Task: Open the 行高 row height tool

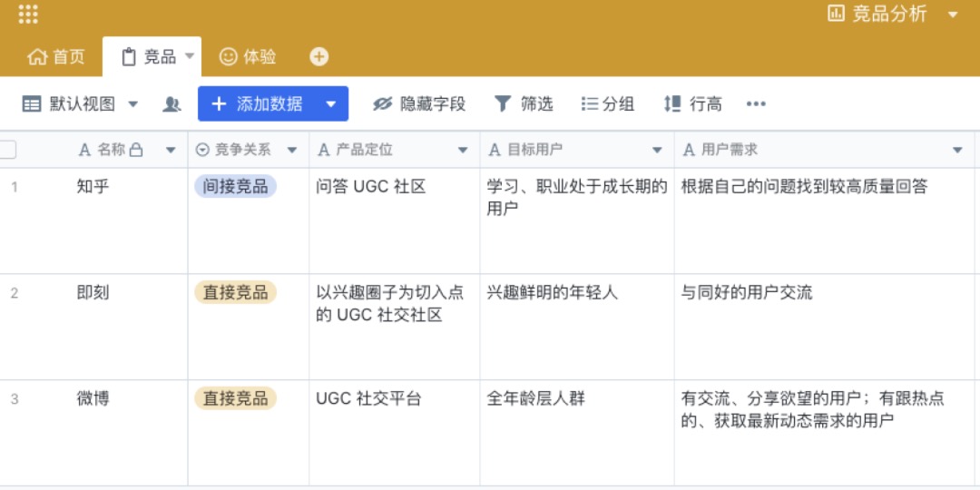Action: (x=693, y=104)
